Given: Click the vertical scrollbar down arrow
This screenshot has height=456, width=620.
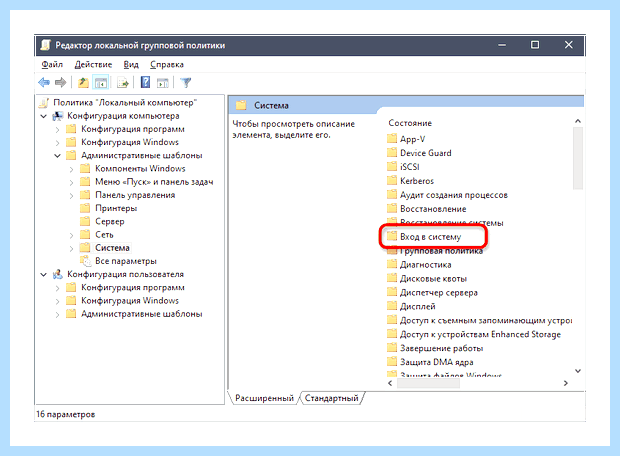Looking at the screenshot, I should (578, 371).
